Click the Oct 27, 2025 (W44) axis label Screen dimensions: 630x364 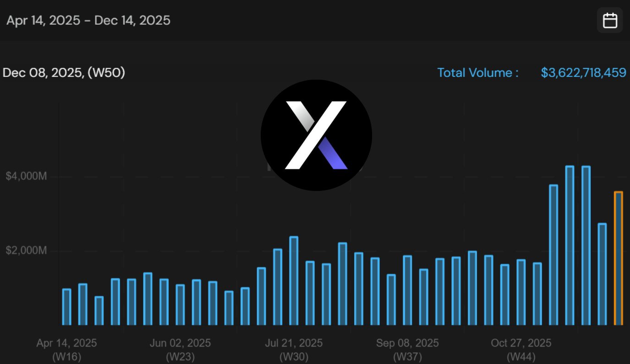[x=521, y=349]
